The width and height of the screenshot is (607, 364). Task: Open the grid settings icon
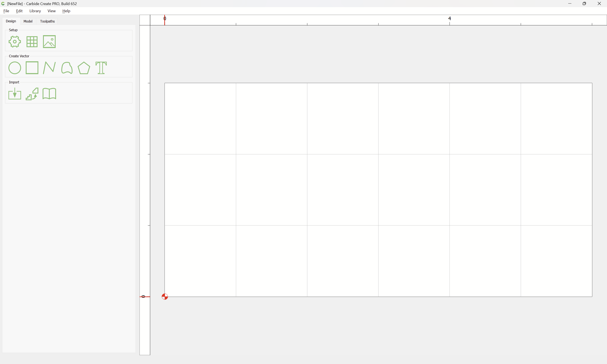pos(32,42)
